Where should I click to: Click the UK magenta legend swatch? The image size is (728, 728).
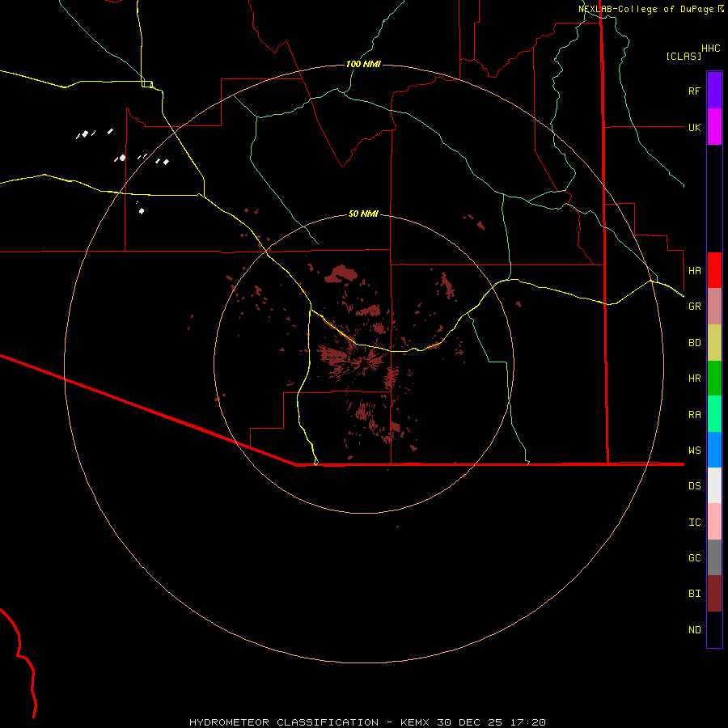pos(714,127)
